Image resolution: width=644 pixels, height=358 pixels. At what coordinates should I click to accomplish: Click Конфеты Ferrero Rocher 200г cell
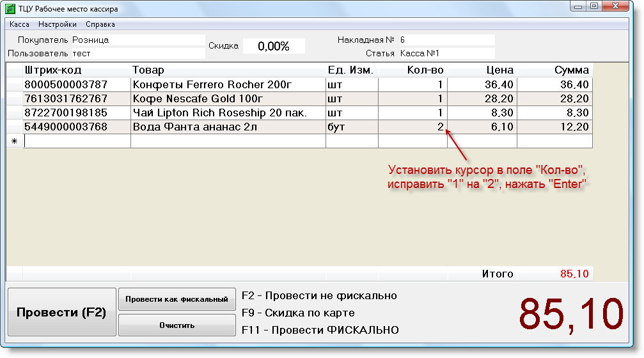pos(228,84)
